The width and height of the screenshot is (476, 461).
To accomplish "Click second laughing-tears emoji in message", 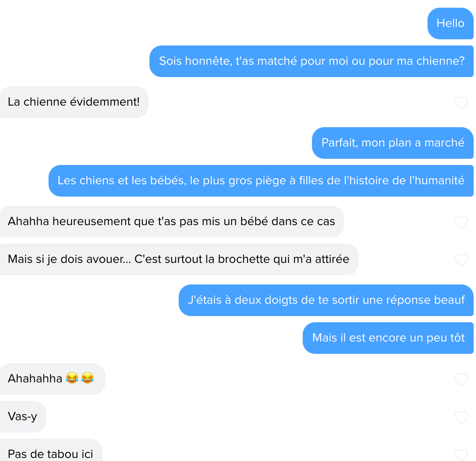I will click(x=87, y=378).
